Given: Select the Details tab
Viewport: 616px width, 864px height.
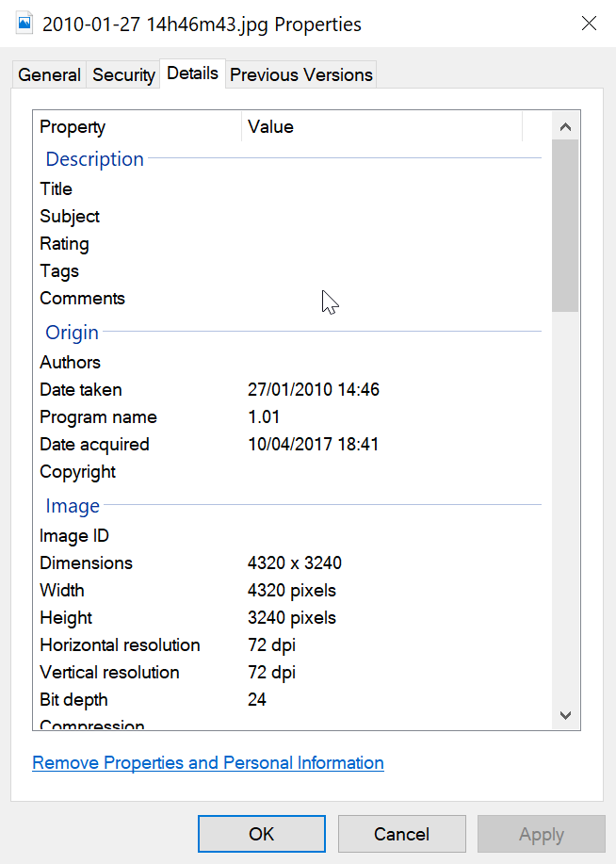Looking at the screenshot, I should [192, 73].
